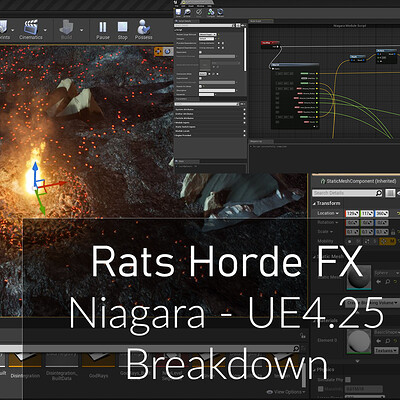Set Mobility to Movable
The width and height of the screenshot is (400, 400).
(388, 241)
